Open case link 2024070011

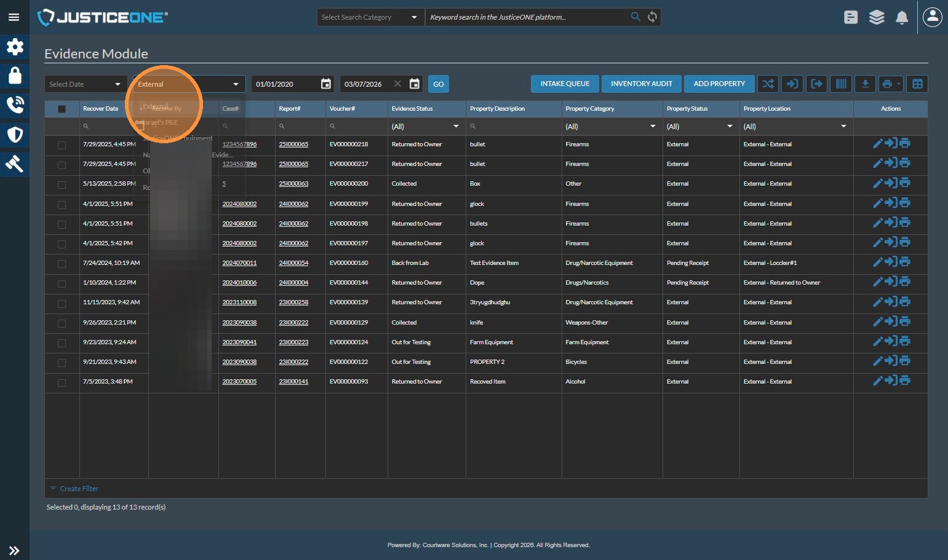coord(239,263)
